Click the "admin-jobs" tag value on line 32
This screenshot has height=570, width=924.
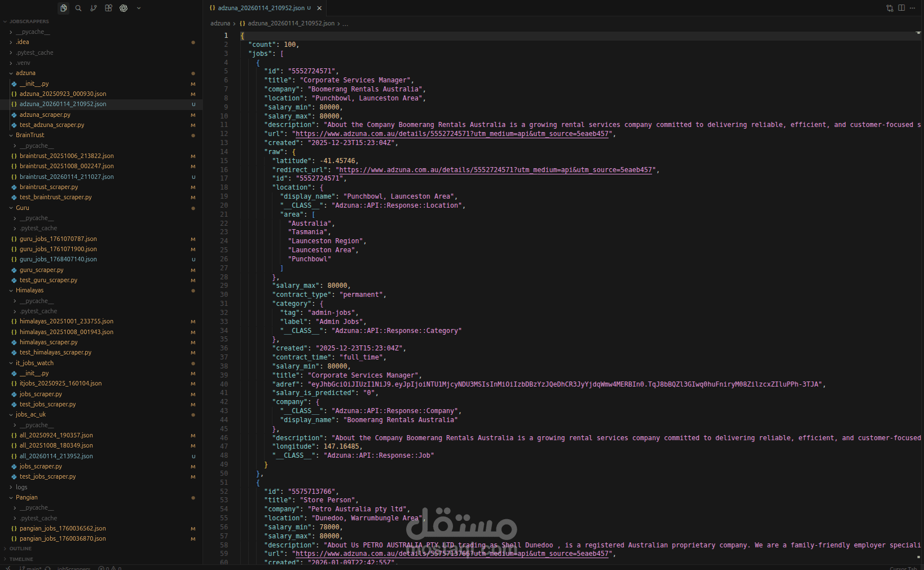tap(331, 313)
